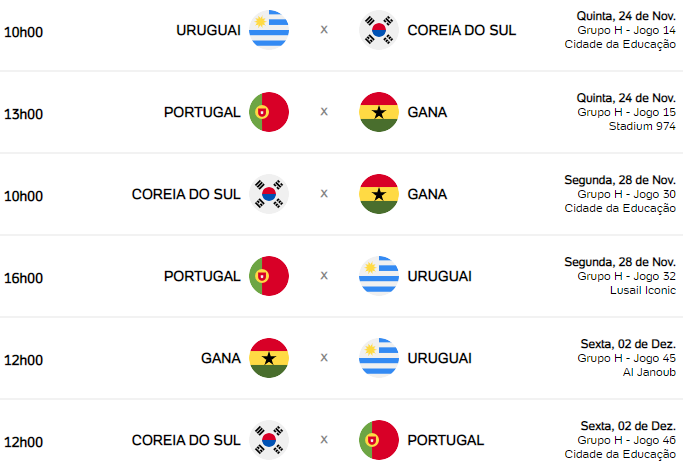Click Uruguay flag in Jogo 45 row
The height and width of the screenshot is (472, 683).
point(379,358)
